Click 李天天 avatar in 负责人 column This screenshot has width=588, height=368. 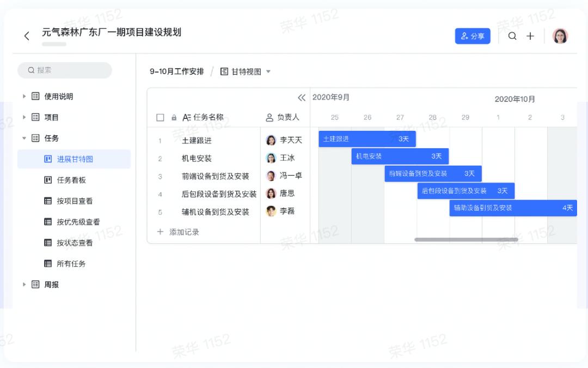tap(271, 140)
